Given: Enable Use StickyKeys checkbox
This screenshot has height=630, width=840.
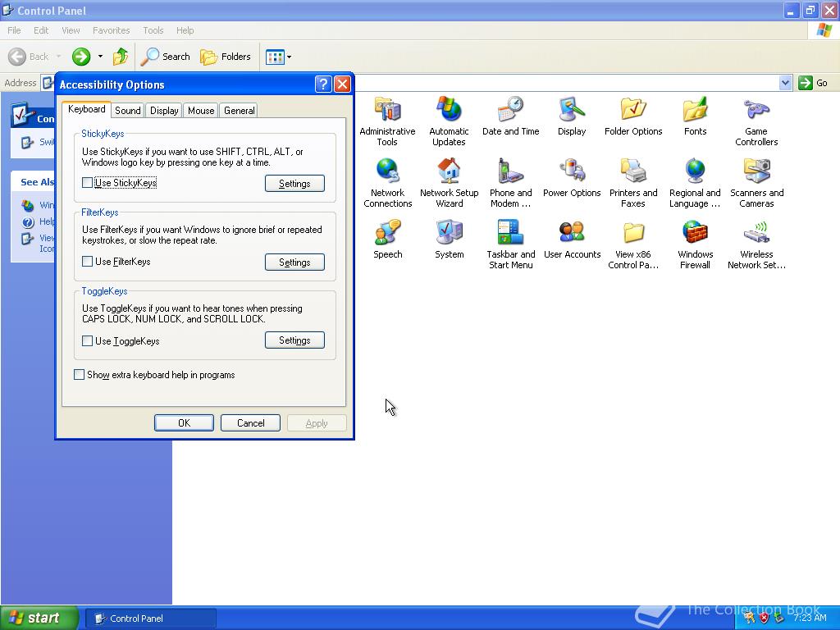Looking at the screenshot, I should (87, 183).
